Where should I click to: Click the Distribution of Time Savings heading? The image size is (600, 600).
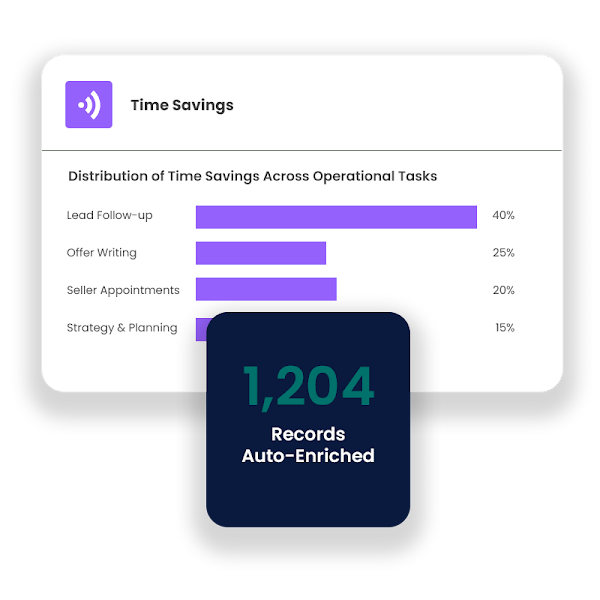point(252,176)
